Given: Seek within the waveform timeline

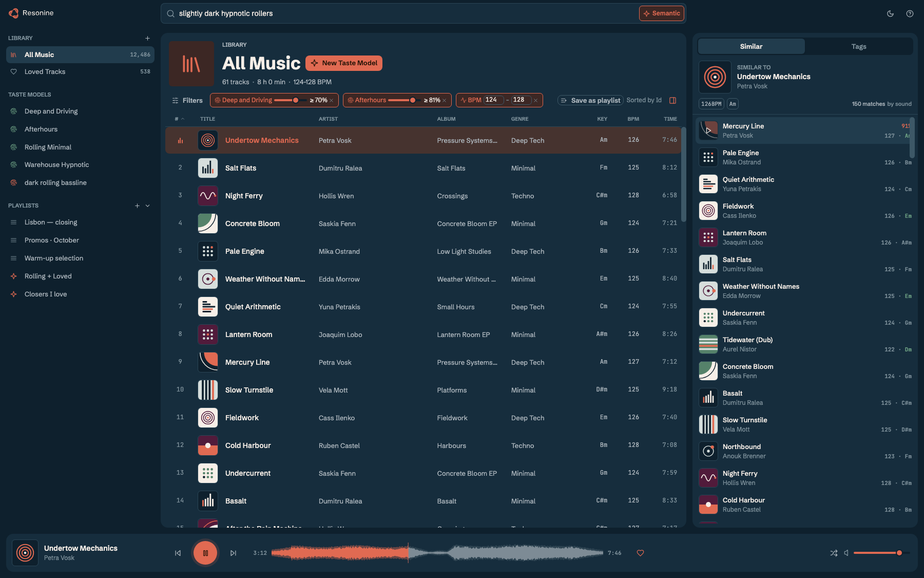Looking at the screenshot, I should coord(437,553).
